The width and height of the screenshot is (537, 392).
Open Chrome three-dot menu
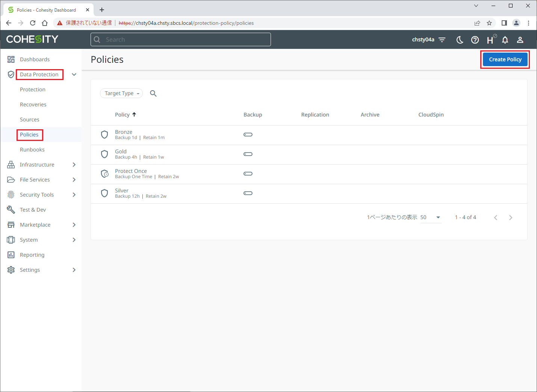528,23
